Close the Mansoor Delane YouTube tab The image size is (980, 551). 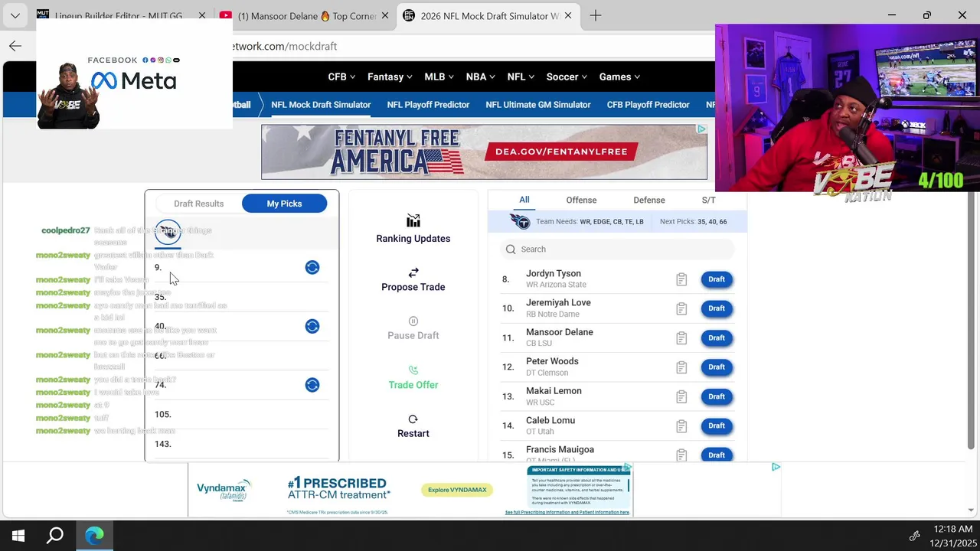click(384, 15)
